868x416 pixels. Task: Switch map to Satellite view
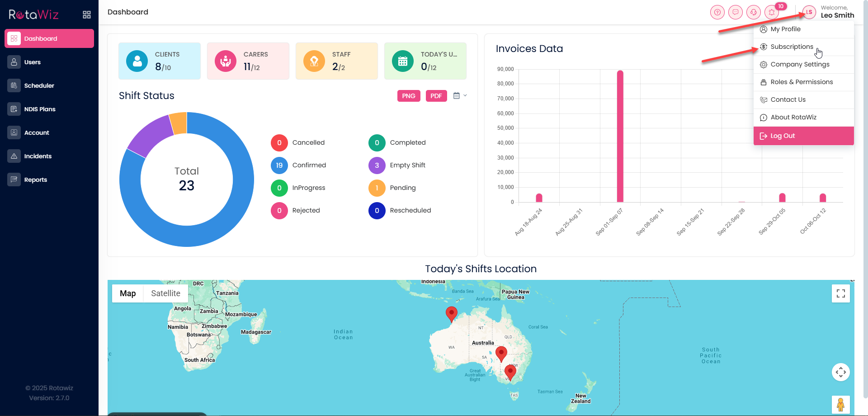click(165, 293)
